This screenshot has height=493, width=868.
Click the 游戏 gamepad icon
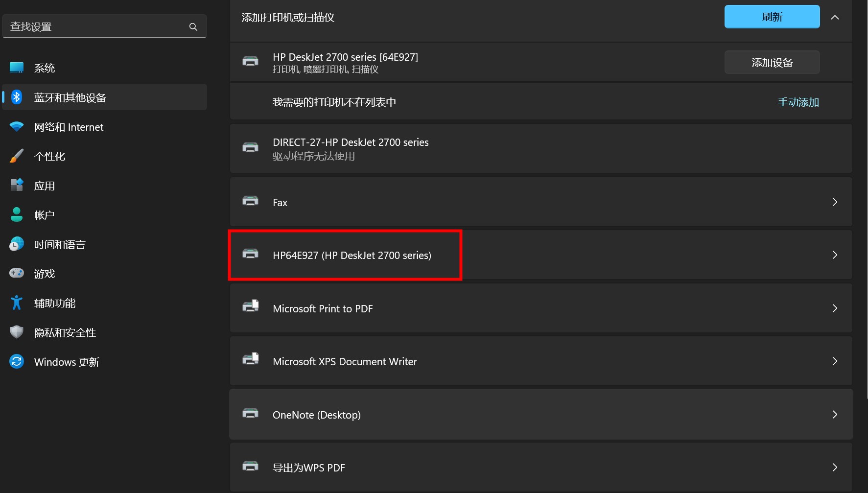pyautogui.click(x=17, y=273)
